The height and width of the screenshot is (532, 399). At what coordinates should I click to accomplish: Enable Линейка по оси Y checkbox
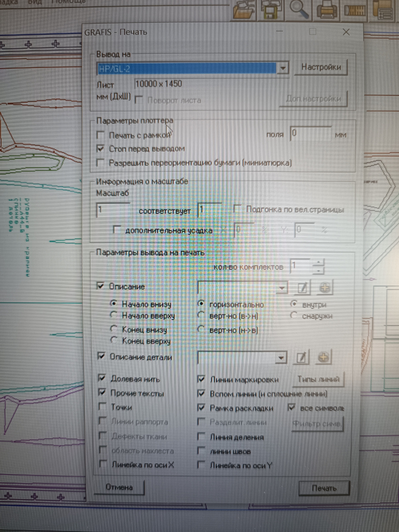pyautogui.click(x=201, y=465)
